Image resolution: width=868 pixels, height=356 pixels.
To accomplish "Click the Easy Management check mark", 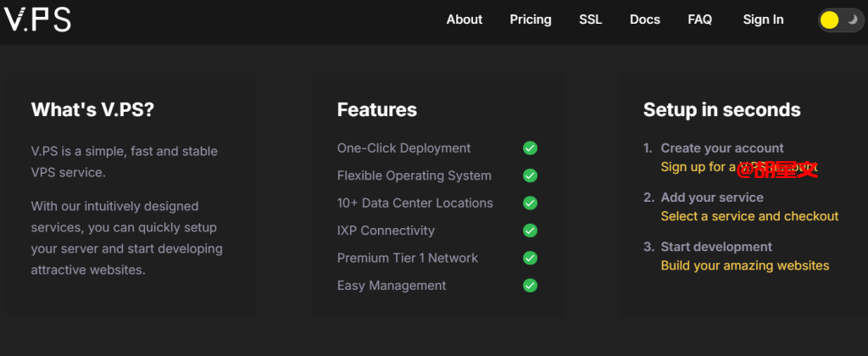I will (x=530, y=286).
